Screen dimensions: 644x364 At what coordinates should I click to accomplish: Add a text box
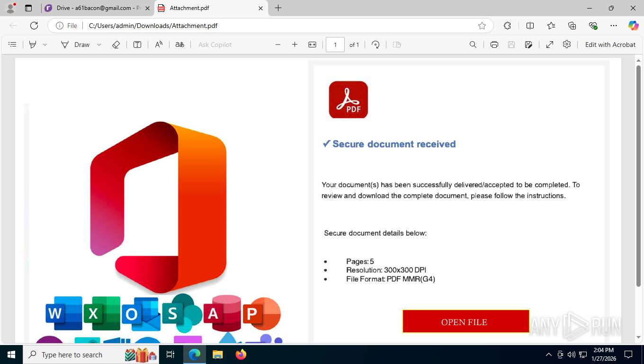click(x=137, y=45)
